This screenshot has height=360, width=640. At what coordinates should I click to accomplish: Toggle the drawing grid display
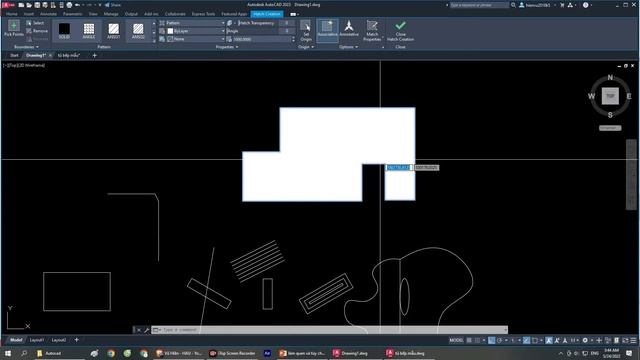pos(469,340)
